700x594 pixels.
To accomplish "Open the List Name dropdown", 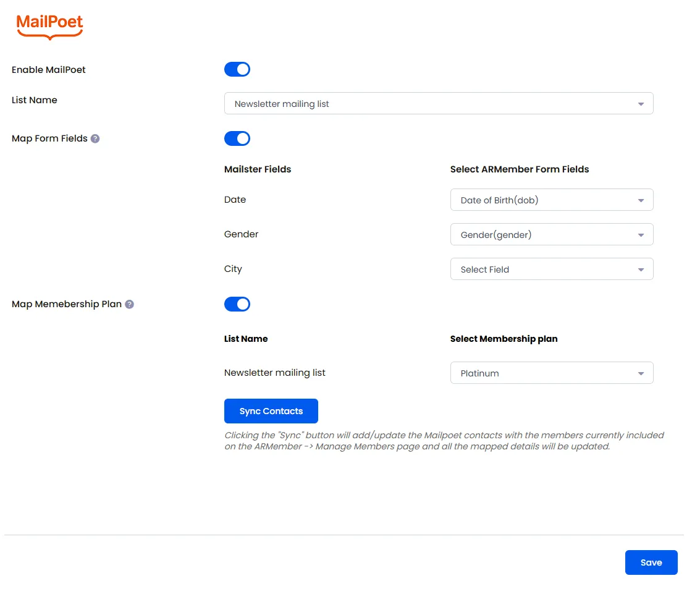I will (x=439, y=104).
